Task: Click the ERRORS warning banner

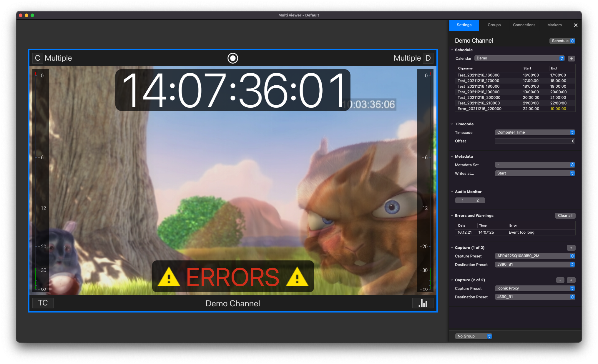Action: coord(233,277)
